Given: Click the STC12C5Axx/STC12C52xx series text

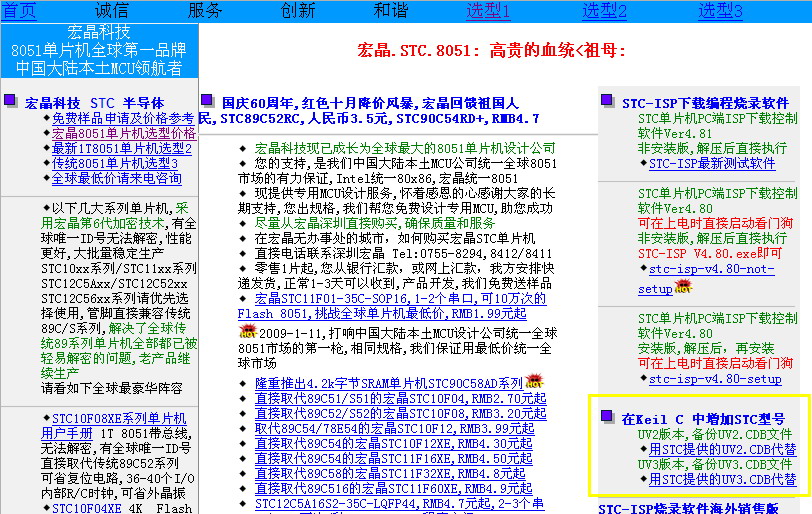Looking at the screenshot, I should pyautogui.click(x=114, y=284).
